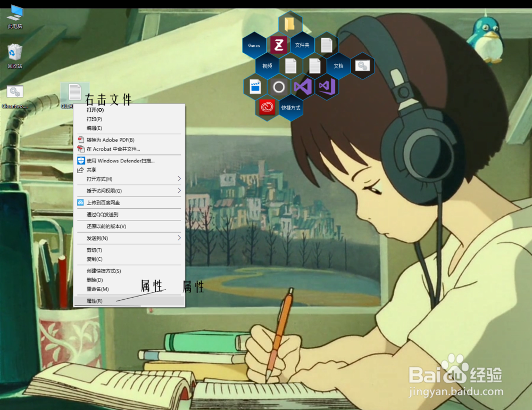Choose 打开(O) in the context menu
Image resolution: width=532 pixels, height=410 pixels.
pyautogui.click(x=129, y=110)
